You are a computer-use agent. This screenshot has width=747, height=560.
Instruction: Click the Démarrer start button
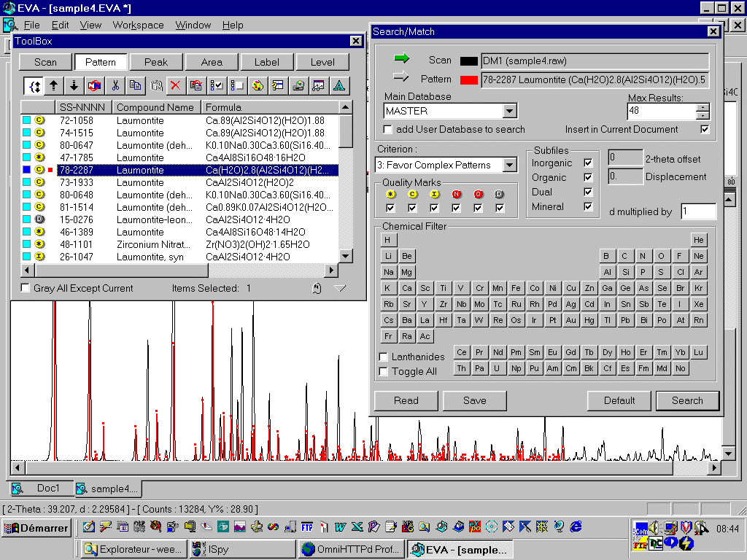point(36,528)
